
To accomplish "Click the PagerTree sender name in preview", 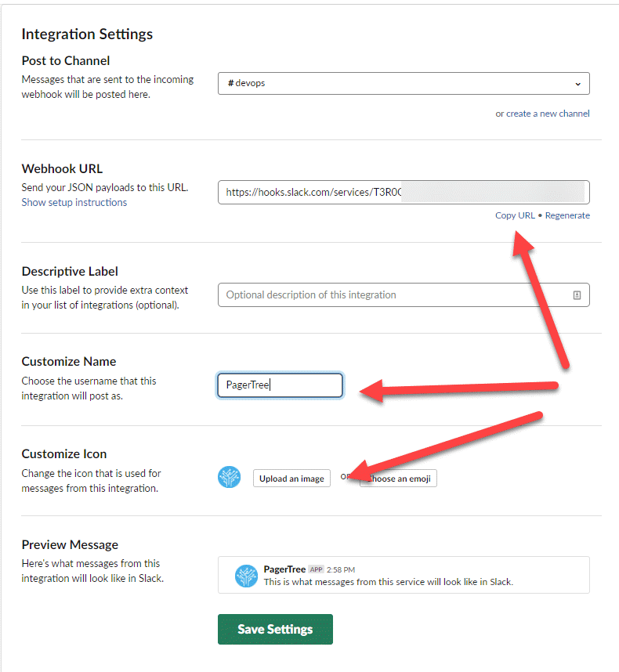I will [284, 569].
